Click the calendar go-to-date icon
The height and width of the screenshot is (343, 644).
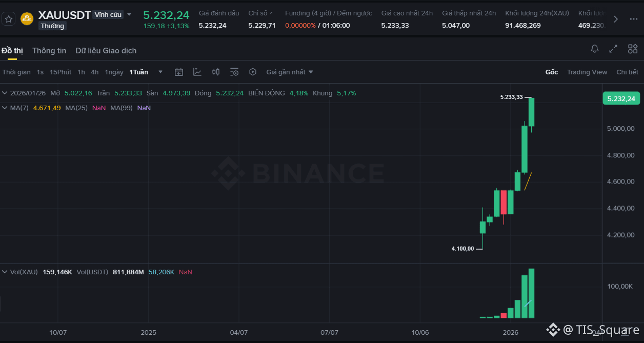coord(179,72)
